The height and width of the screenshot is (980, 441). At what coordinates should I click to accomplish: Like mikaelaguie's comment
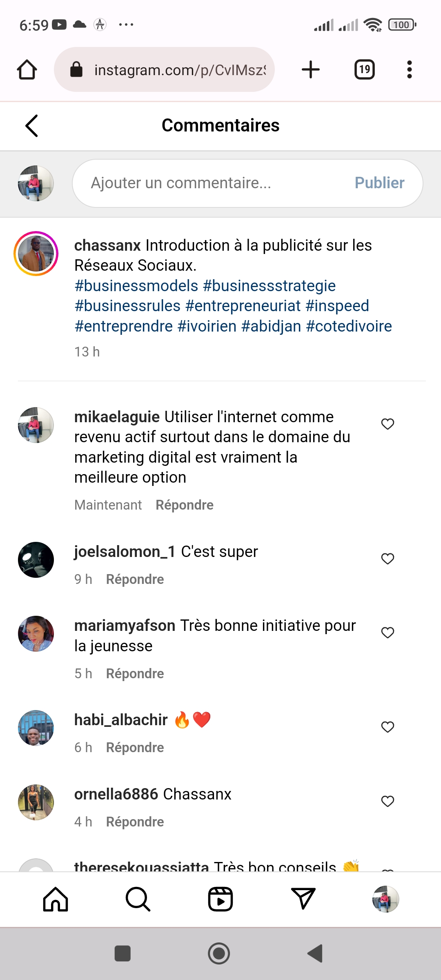(x=388, y=424)
